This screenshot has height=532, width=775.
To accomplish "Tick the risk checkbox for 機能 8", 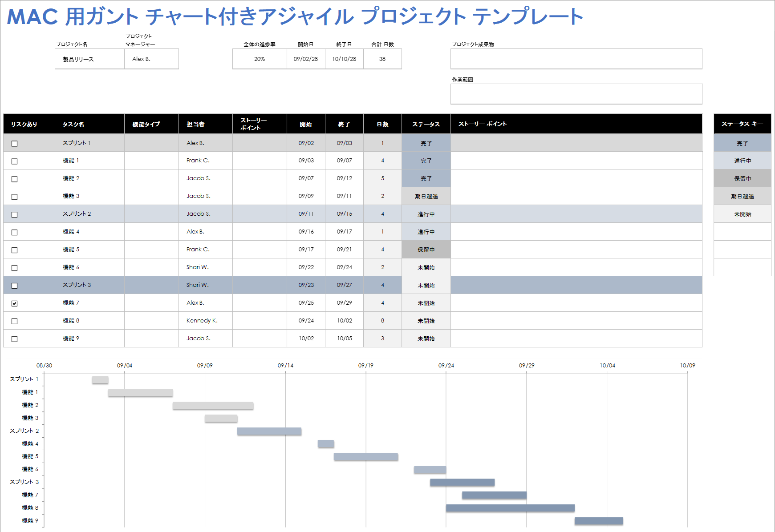I will tap(14, 321).
